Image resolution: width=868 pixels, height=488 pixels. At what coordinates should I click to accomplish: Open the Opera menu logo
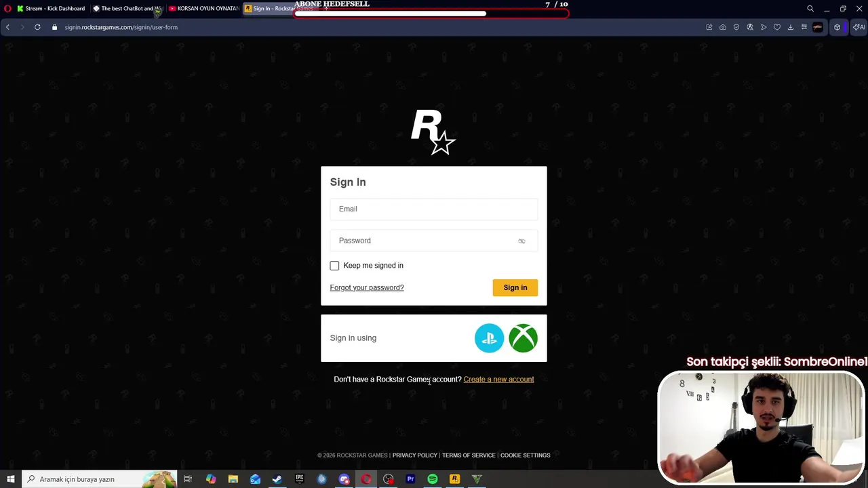7,9
